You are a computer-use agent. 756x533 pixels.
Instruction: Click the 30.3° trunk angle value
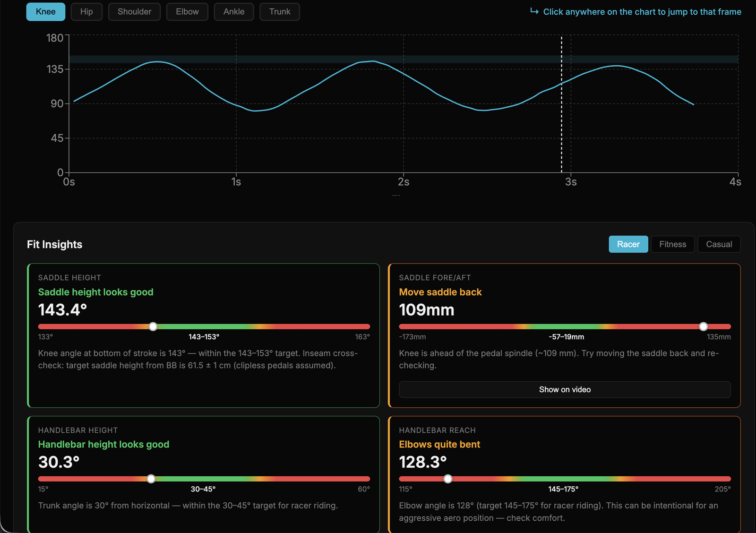(x=59, y=462)
